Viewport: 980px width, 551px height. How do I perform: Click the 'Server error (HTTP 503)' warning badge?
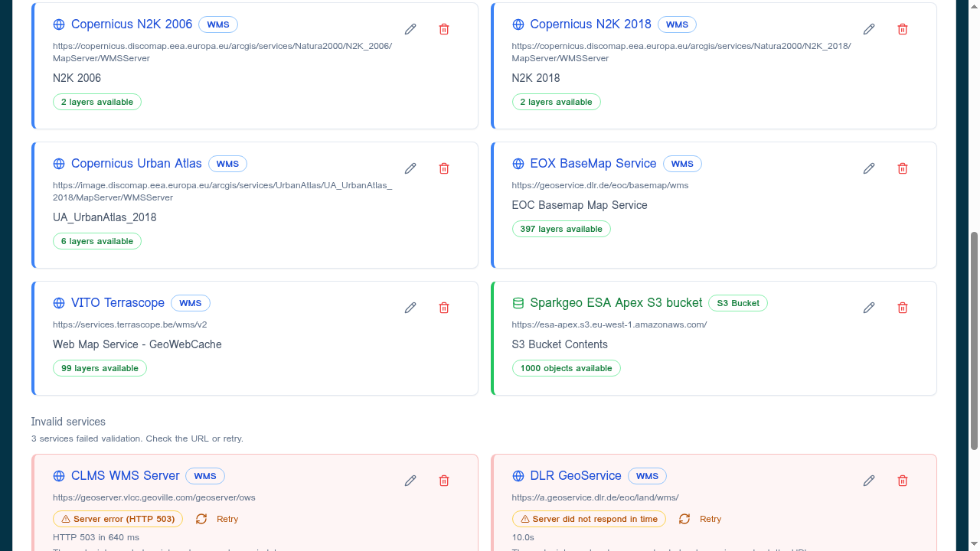coord(118,519)
